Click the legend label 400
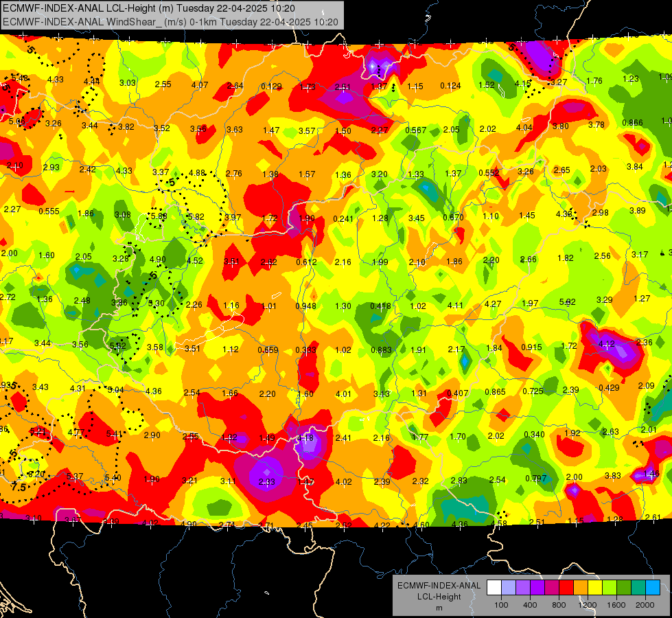Viewport: 672px width, 618px height. [530, 605]
